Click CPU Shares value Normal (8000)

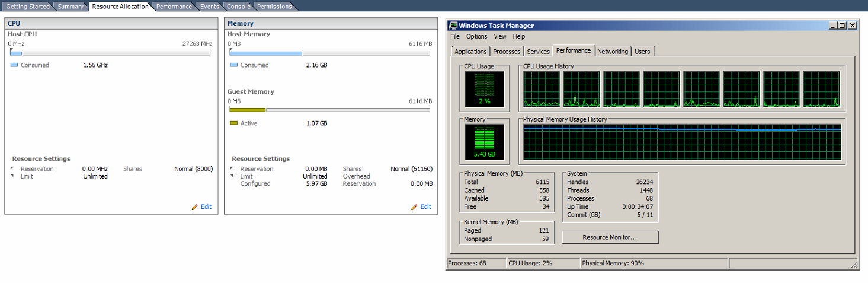pos(193,169)
